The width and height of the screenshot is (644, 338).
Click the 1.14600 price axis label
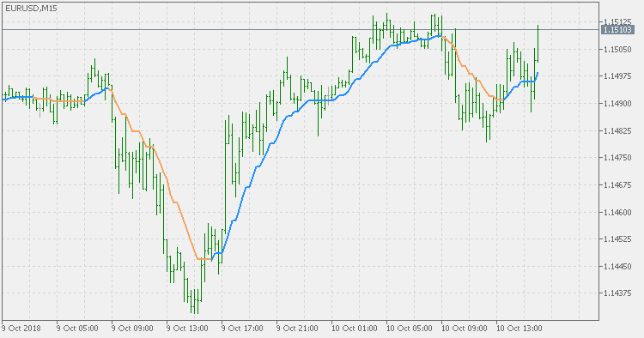pos(617,212)
